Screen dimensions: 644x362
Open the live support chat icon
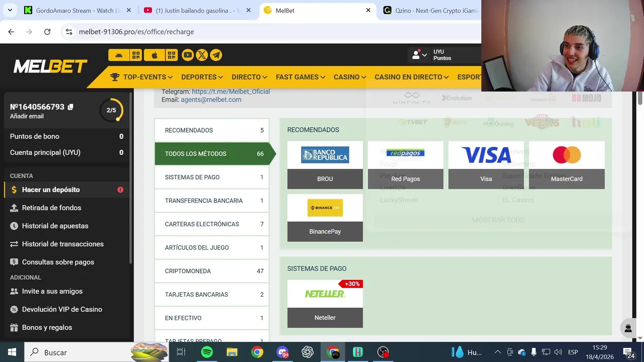click(628, 328)
